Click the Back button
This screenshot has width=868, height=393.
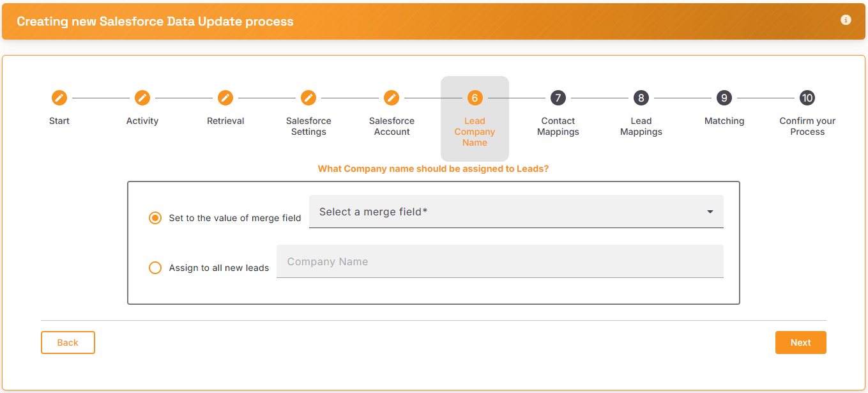coord(68,343)
